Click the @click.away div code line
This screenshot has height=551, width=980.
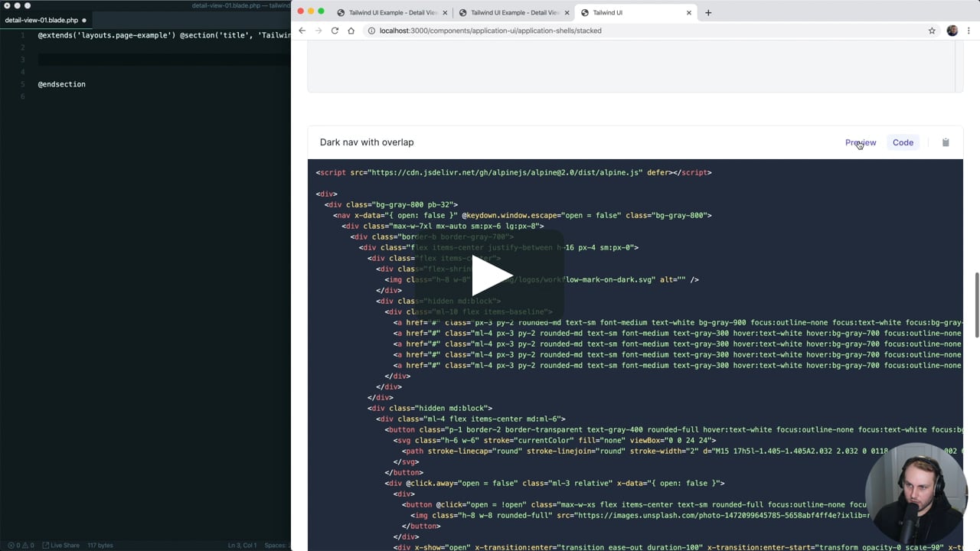pos(554,483)
